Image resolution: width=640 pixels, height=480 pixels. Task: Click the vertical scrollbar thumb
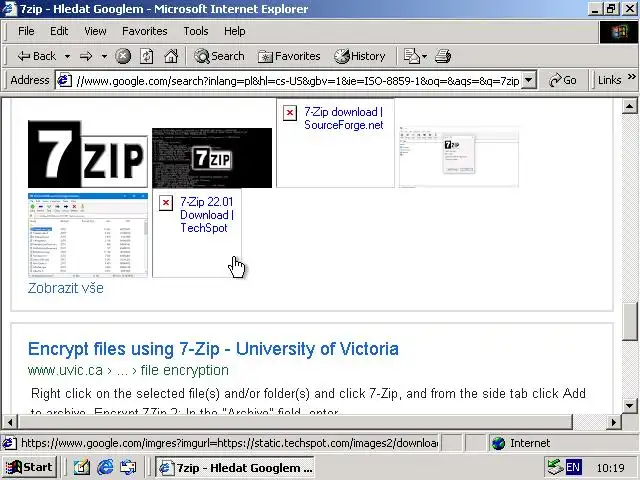click(629, 321)
